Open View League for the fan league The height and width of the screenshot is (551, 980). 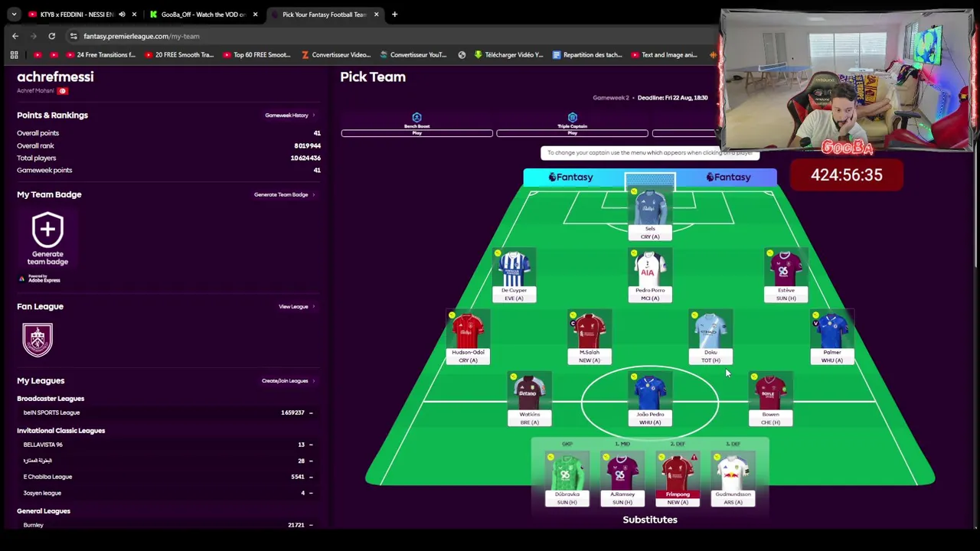click(296, 307)
